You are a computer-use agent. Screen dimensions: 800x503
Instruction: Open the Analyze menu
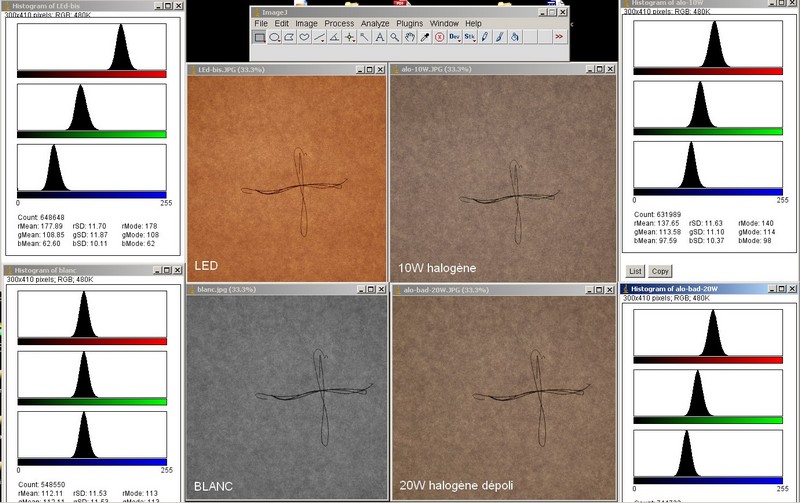point(375,23)
